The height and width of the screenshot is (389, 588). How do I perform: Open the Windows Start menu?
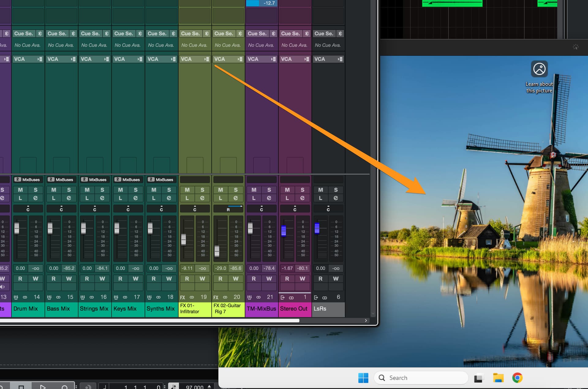[363, 378]
